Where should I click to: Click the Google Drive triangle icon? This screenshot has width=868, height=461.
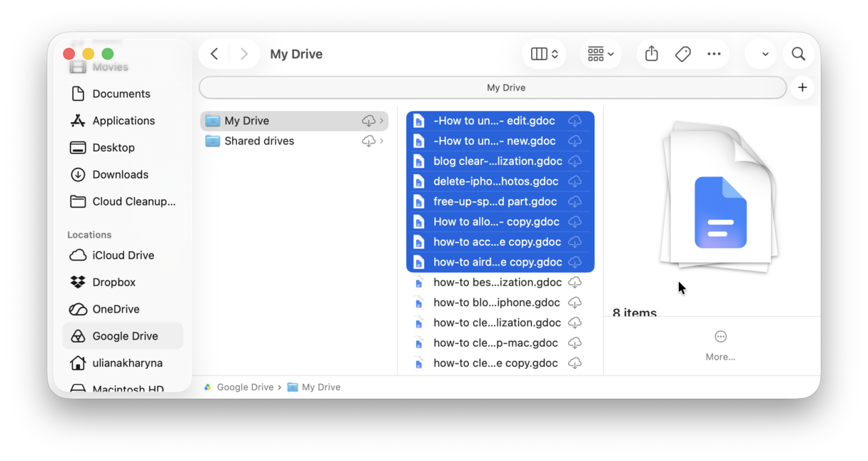[78, 336]
